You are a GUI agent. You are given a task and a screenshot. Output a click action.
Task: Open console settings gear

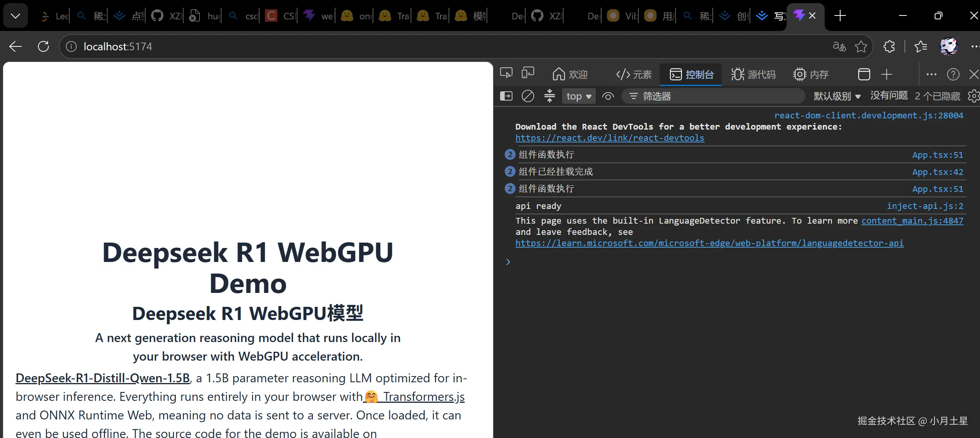[973, 96]
